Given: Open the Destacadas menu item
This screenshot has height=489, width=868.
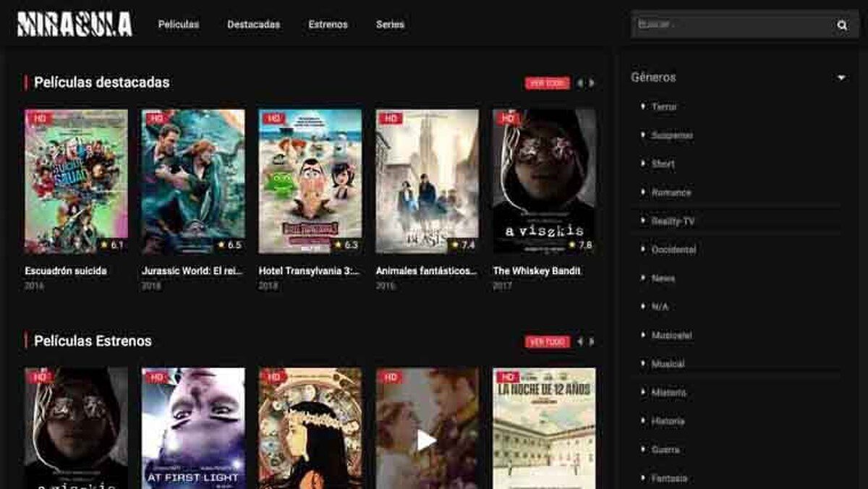Looking at the screenshot, I should (253, 25).
